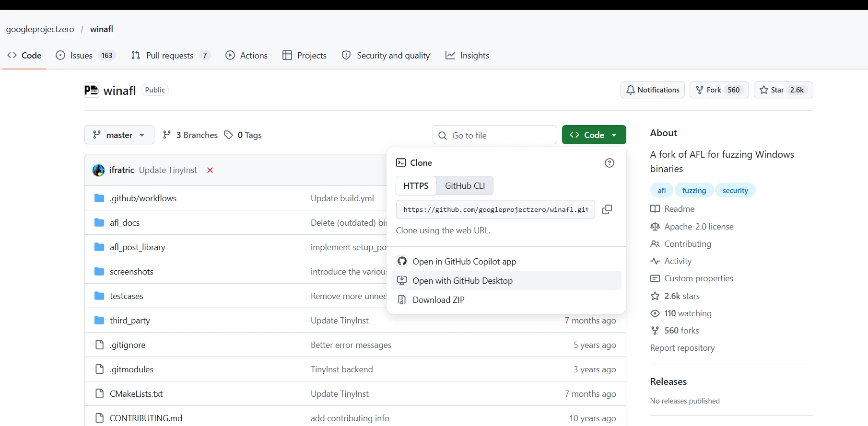The width and height of the screenshot is (868, 426).
Task: Open the Clone help question-mark icon
Action: click(x=610, y=163)
